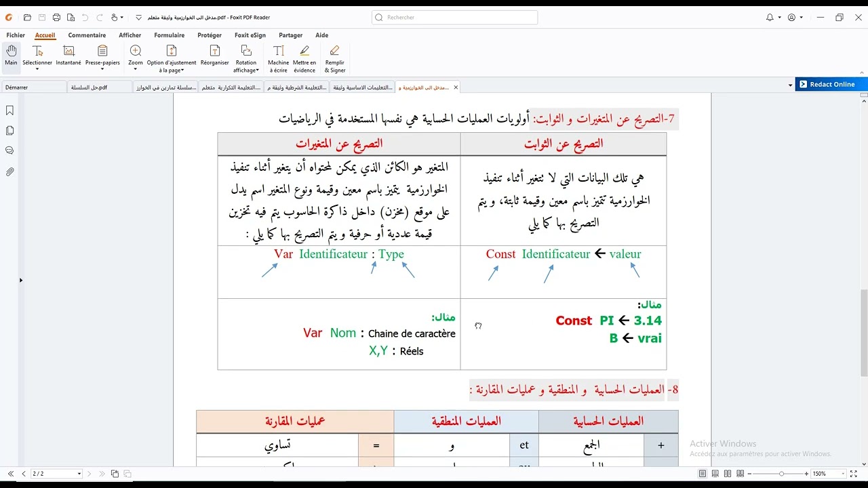Image resolution: width=868 pixels, height=488 pixels.
Task: Click the Undo arrow in title bar
Action: (85, 18)
